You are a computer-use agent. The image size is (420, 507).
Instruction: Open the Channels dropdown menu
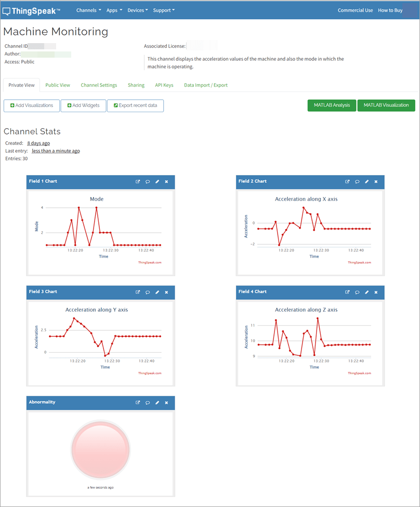[x=88, y=9]
